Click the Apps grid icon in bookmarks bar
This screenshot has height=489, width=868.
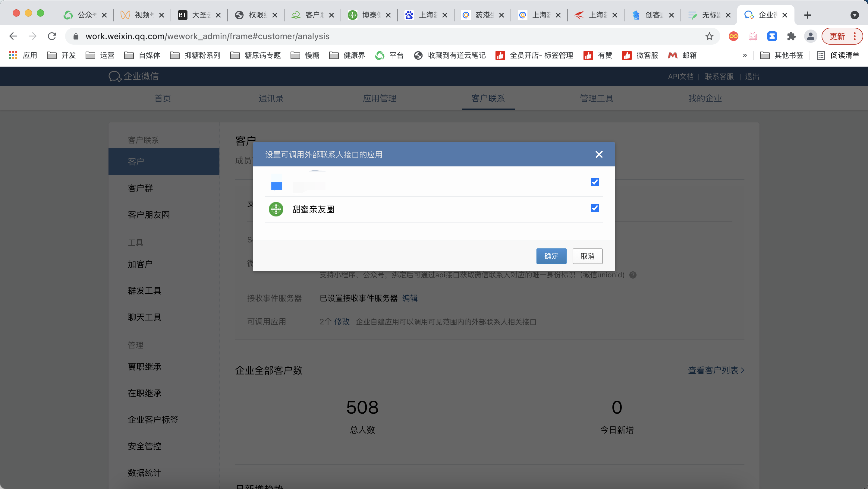(x=13, y=55)
